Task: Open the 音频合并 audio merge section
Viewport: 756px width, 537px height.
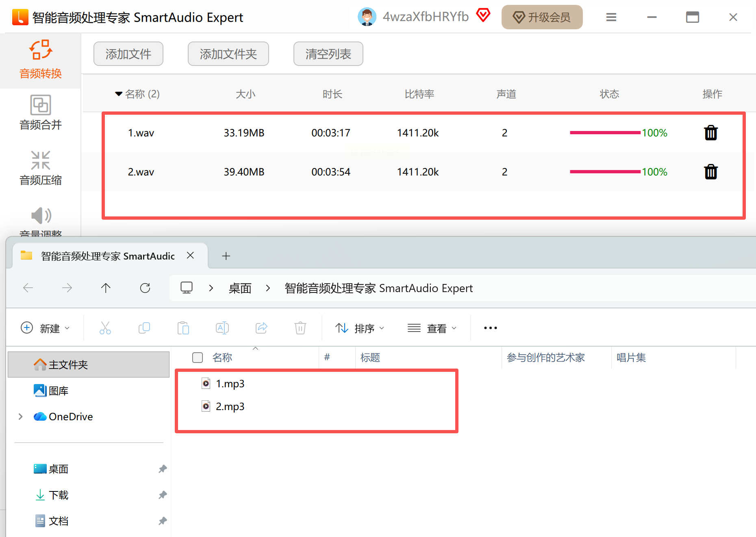Action: [x=41, y=112]
